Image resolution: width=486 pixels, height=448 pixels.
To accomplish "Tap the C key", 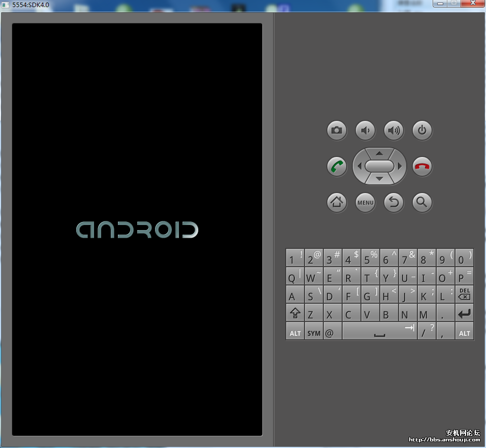I will pos(351,313).
